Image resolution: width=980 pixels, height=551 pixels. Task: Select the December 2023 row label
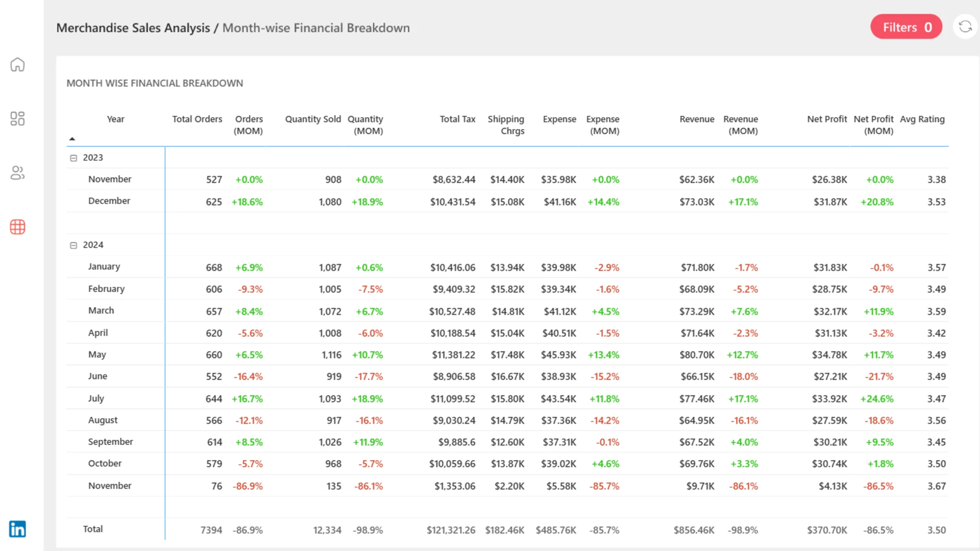click(109, 201)
